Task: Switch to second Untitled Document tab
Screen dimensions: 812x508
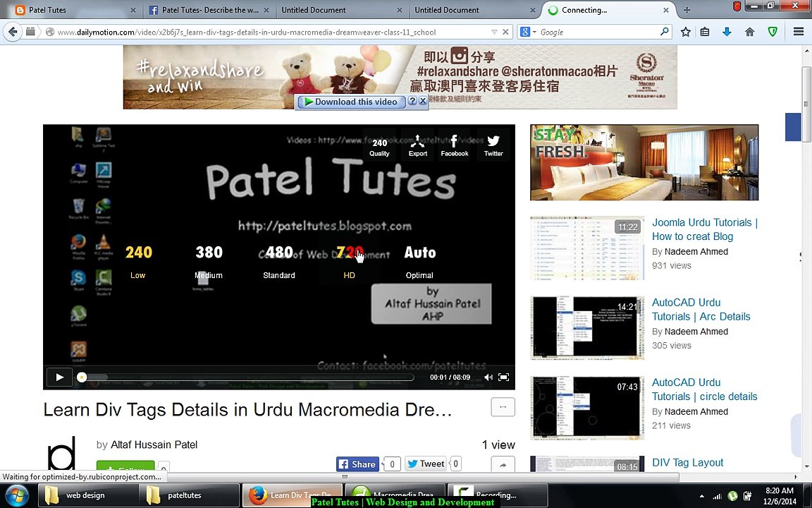Action: [x=474, y=10]
